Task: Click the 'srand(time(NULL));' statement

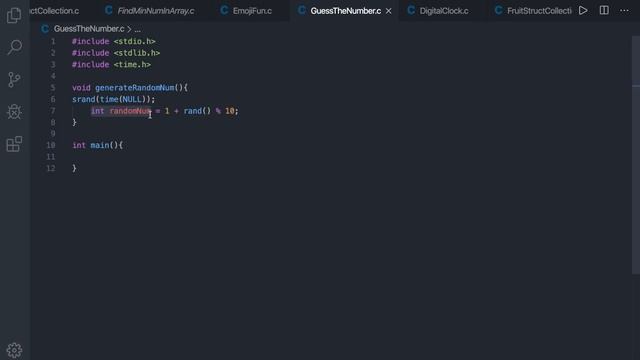Action: click(x=113, y=99)
